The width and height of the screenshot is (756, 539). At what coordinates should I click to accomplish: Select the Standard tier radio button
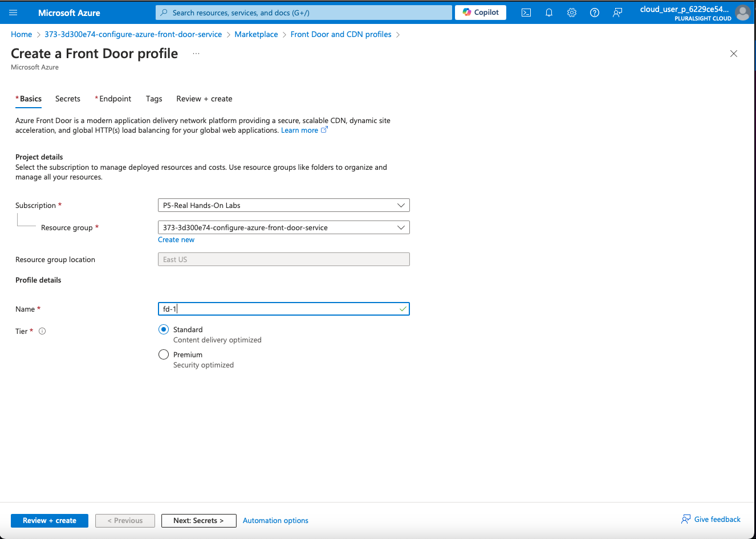coord(164,329)
